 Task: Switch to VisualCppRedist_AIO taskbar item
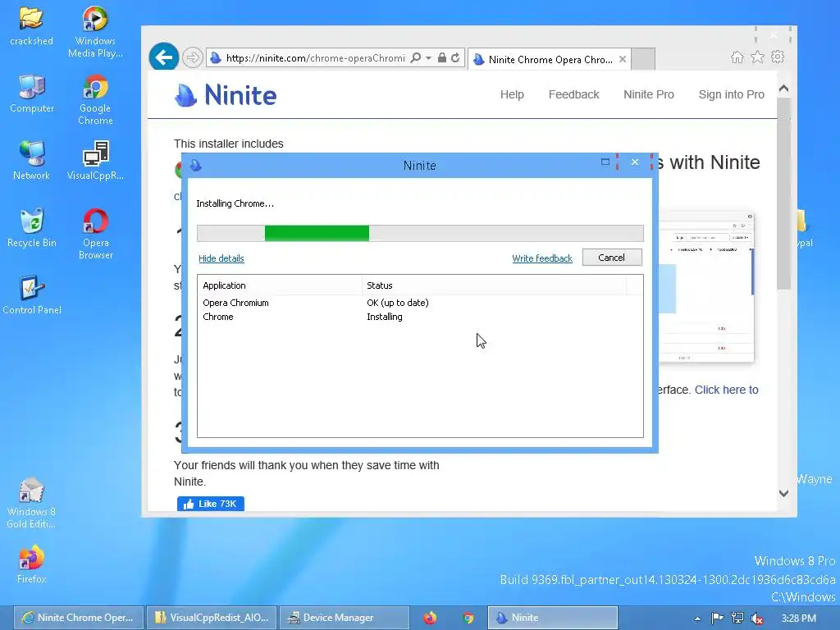click(212, 618)
